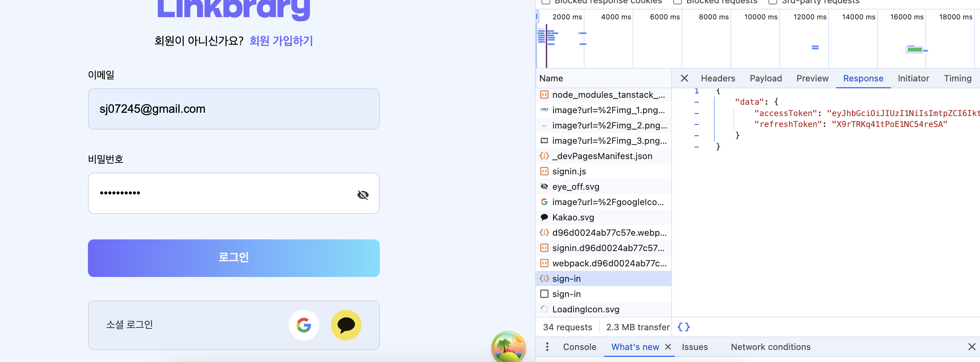980x362 pixels.
Task: Click the 6000 ms timeline label
Action: (x=665, y=17)
